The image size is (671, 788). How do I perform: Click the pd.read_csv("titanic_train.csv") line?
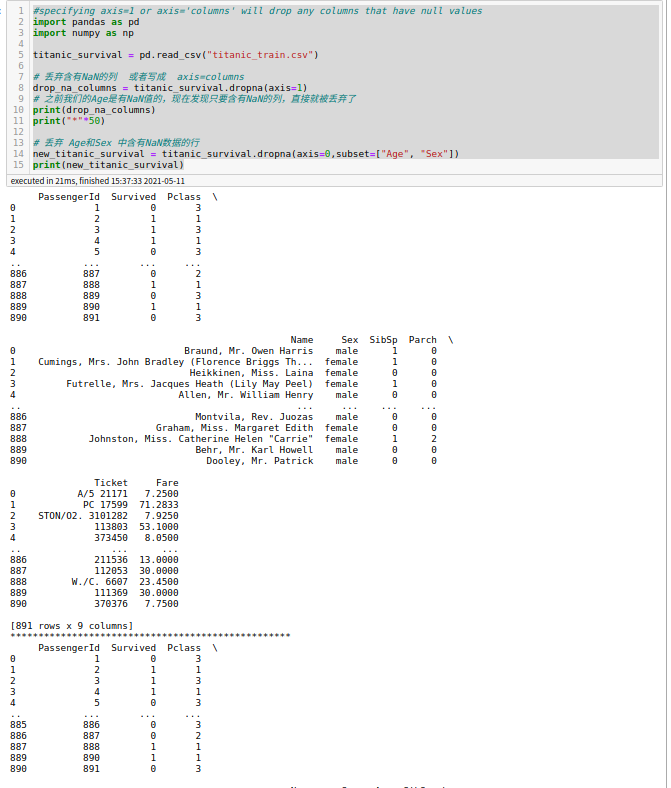pos(175,55)
